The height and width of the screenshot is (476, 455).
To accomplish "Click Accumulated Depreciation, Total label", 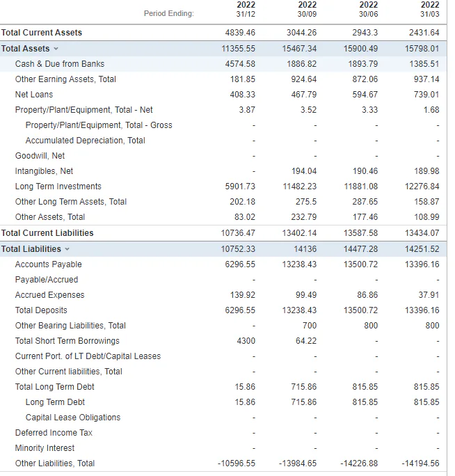I will coord(86,141).
